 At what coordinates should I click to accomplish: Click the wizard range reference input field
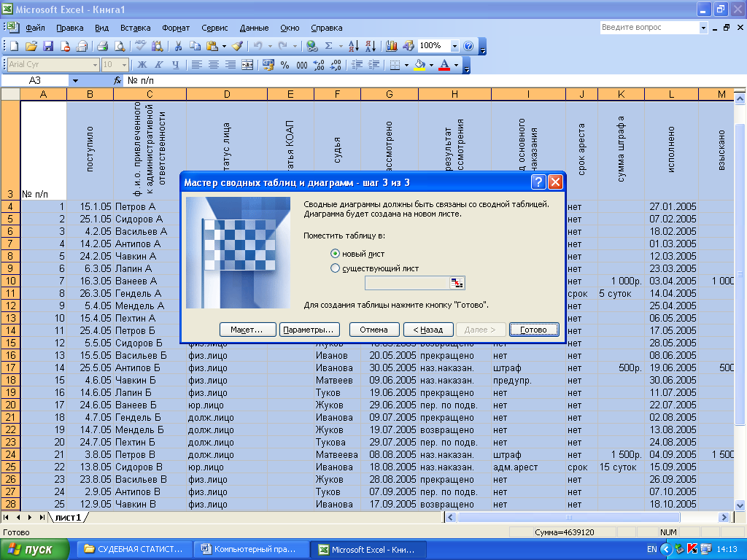pyautogui.click(x=407, y=283)
